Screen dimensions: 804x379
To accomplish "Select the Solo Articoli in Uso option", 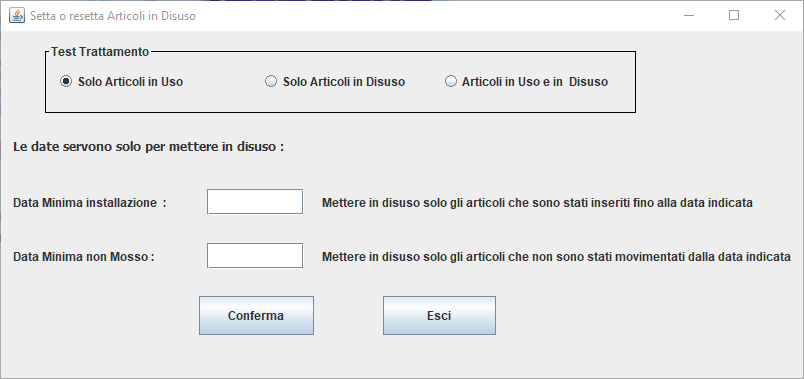I will (122, 82).
